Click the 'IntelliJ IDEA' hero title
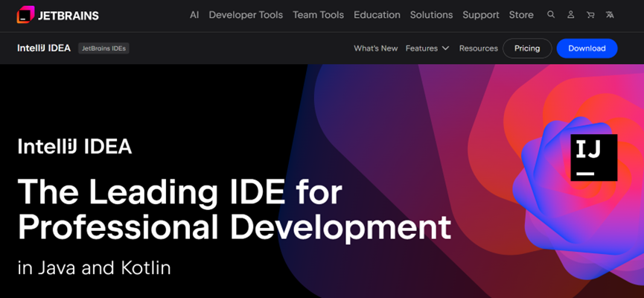The height and width of the screenshot is (298, 644). click(x=74, y=147)
